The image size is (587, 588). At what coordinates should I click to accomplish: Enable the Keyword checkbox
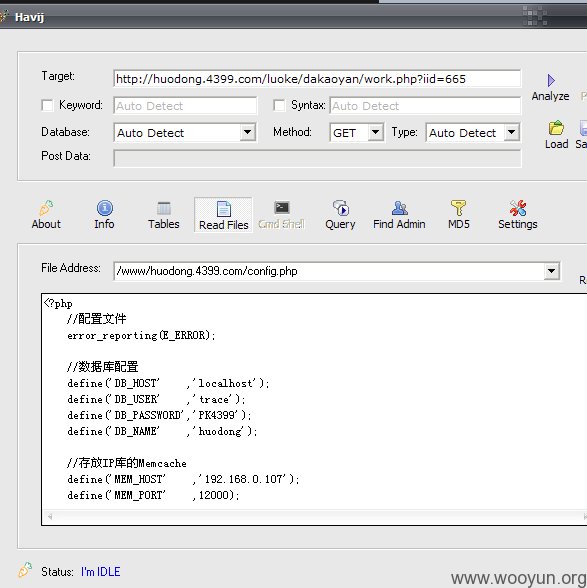(x=47, y=105)
